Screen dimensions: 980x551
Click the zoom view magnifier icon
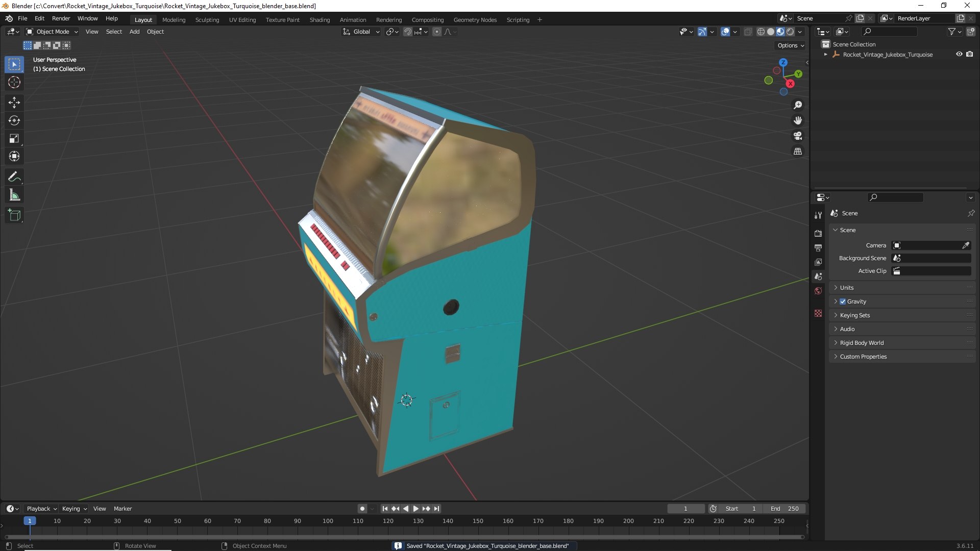click(798, 105)
